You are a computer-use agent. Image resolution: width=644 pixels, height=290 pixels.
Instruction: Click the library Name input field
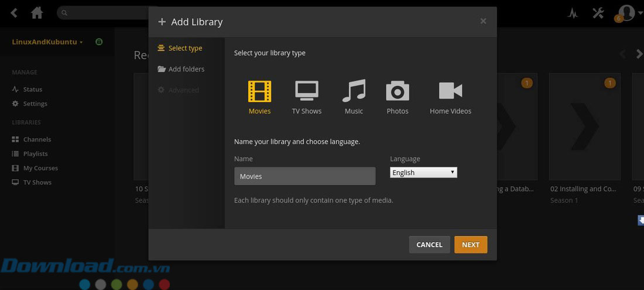304,176
